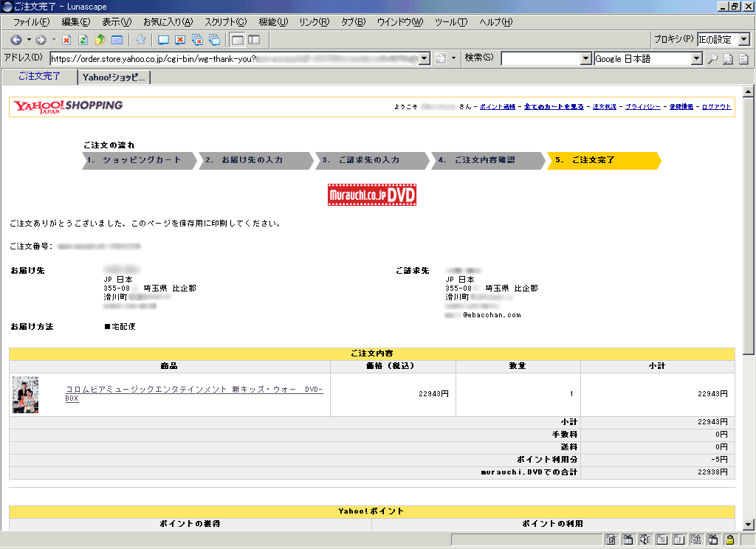Click the ポイント通帳 link
Viewport: 756px width, 549px height.
[x=498, y=106]
